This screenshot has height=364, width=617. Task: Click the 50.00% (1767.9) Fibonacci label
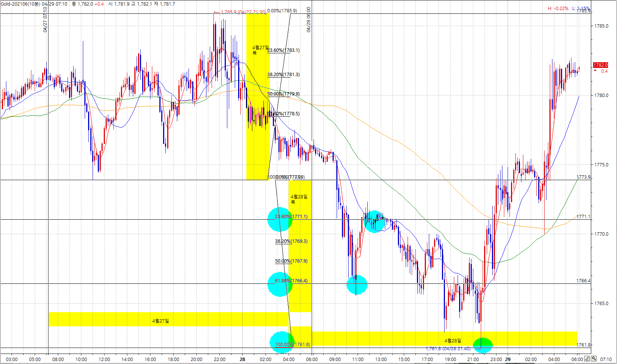click(x=291, y=261)
